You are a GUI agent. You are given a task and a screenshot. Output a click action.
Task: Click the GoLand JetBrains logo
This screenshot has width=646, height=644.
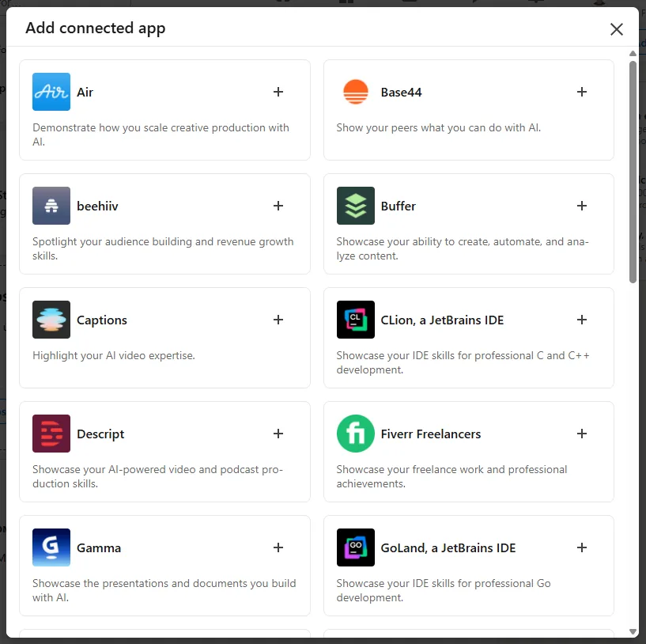tap(355, 547)
